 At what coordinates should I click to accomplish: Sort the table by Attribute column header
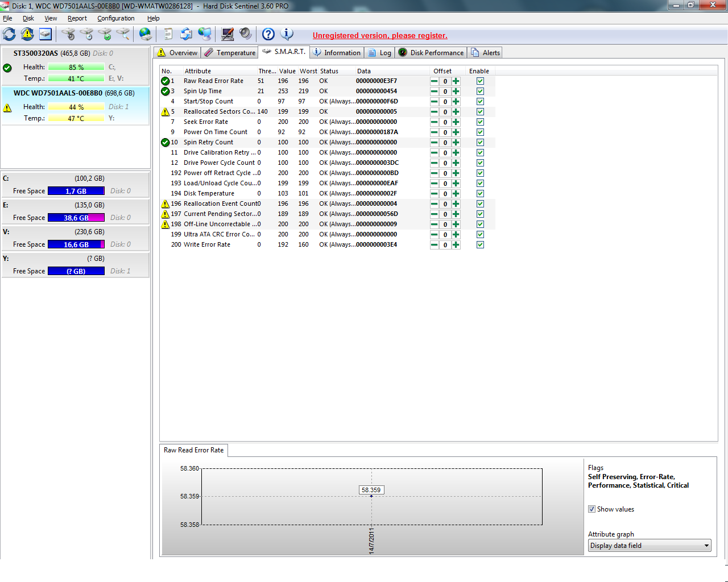219,71
